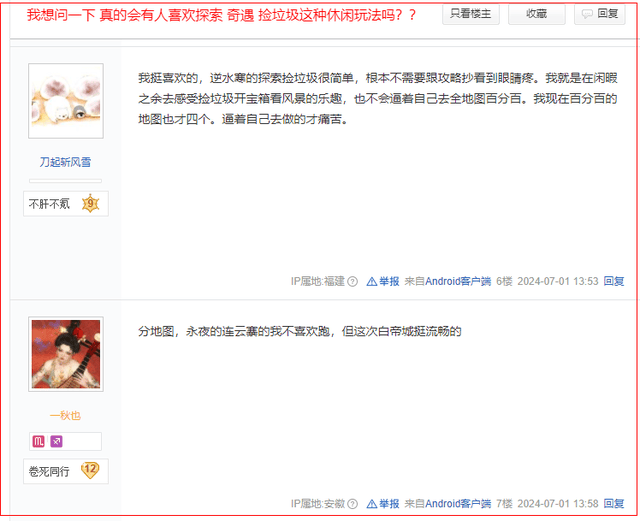
Task: Click the Sagittarius zodiac icon
Action: click(56, 441)
